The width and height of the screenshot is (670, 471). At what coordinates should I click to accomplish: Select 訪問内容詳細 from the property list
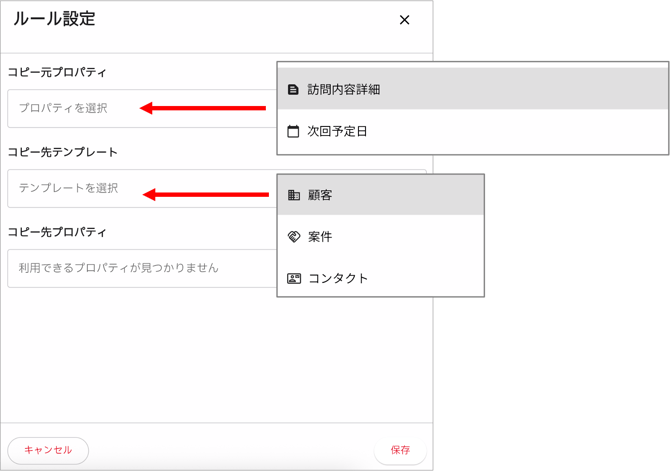(344, 90)
